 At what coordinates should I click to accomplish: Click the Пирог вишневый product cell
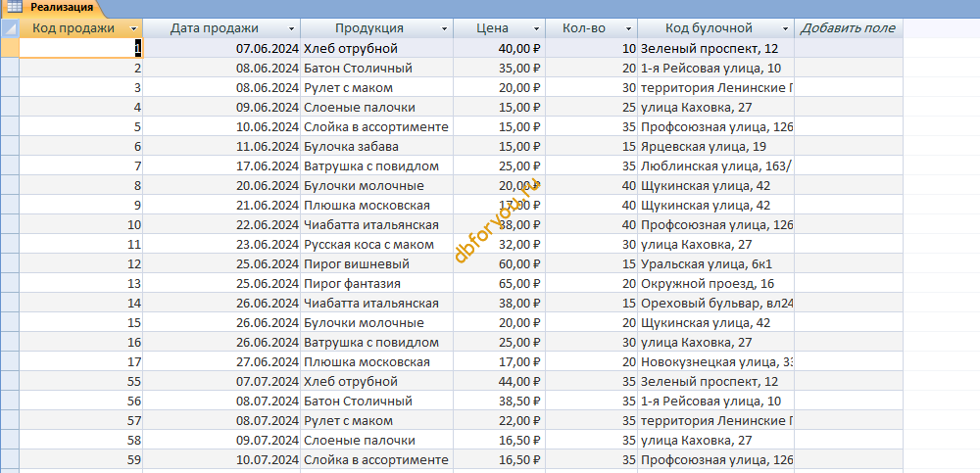(x=377, y=264)
